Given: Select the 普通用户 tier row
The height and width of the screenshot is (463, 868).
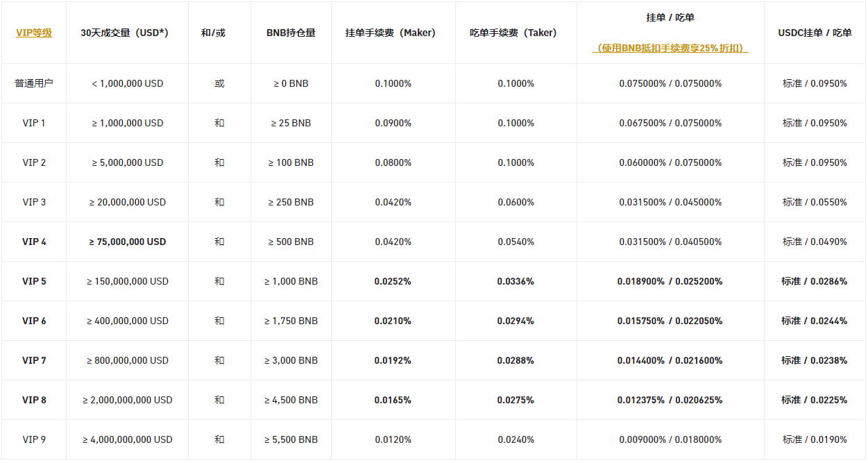Looking at the screenshot, I should pyautogui.click(x=33, y=83).
